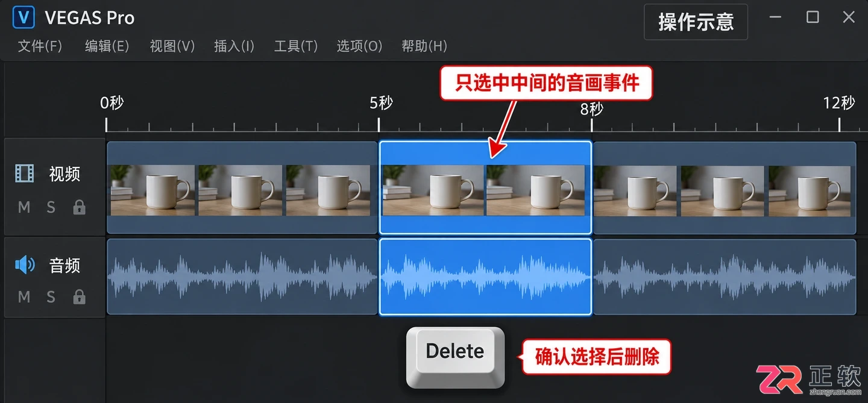The image size is (868, 403).
Task: Click the 视频 track name label
Action: coord(64,174)
